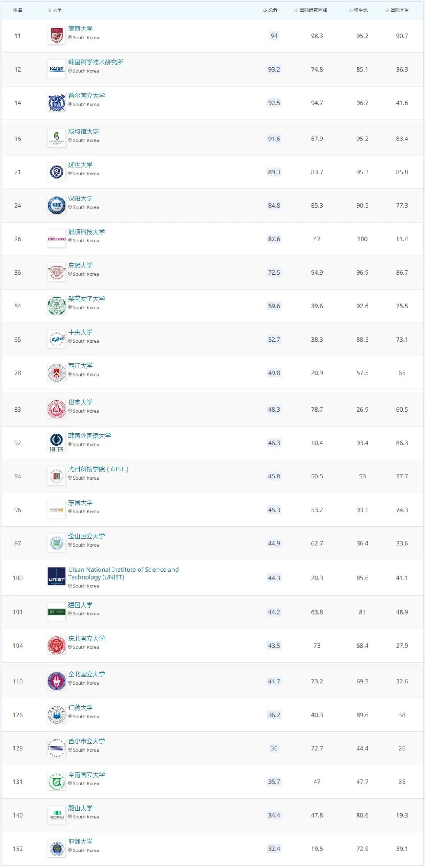Click the POSTECH logo icon

click(56, 239)
